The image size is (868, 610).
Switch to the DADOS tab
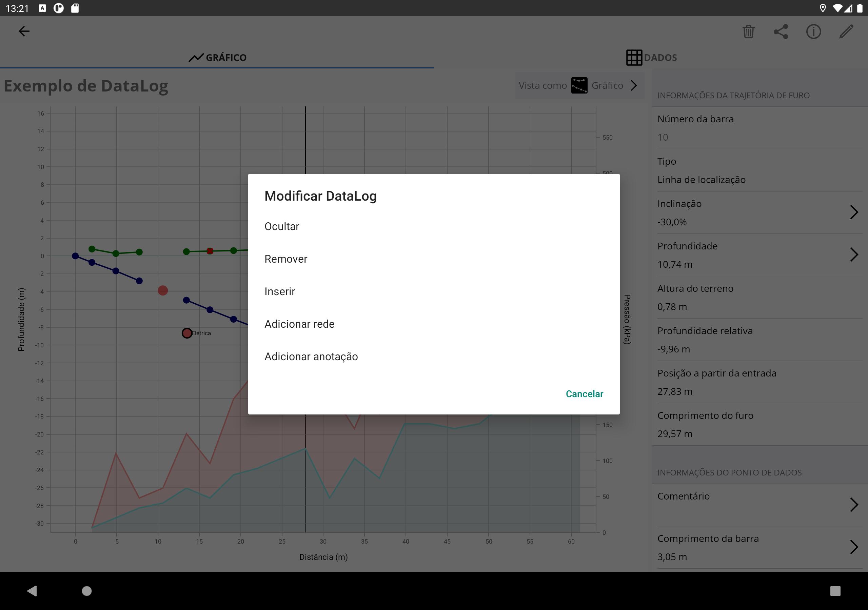[651, 58]
